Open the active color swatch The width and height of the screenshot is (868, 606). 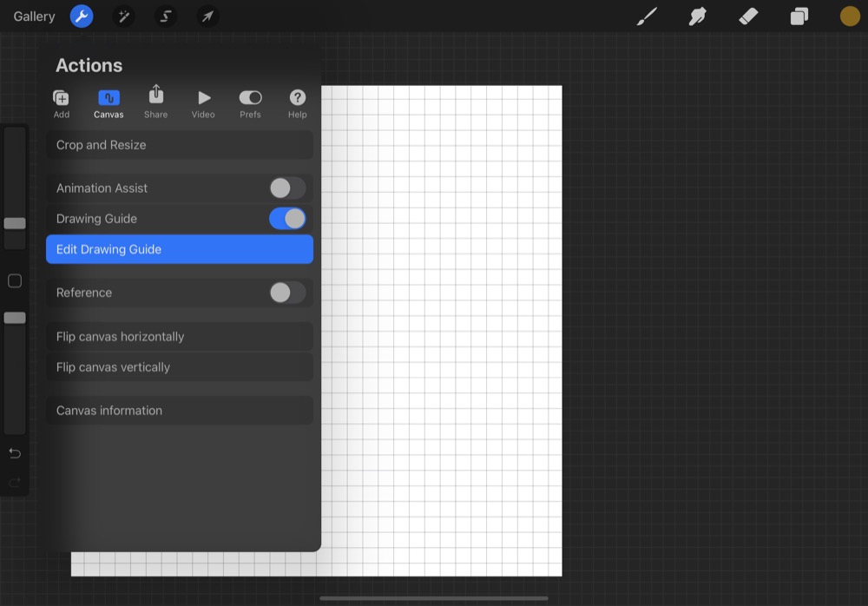[x=850, y=16]
